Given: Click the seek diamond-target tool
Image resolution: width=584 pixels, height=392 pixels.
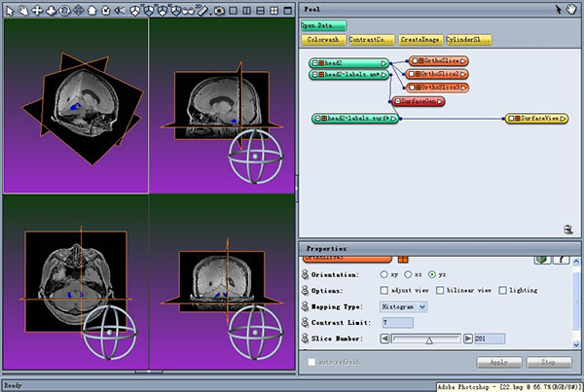Looking at the screenshot, I should (x=78, y=11).
